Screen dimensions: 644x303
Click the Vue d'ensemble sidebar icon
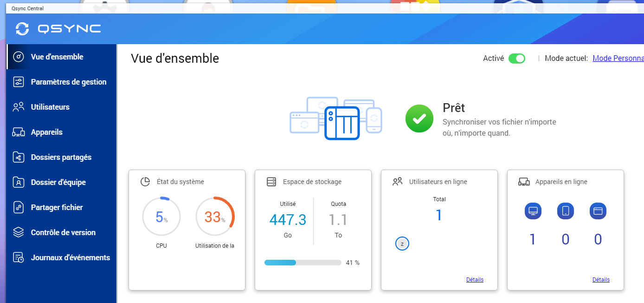tap(19, 57)
